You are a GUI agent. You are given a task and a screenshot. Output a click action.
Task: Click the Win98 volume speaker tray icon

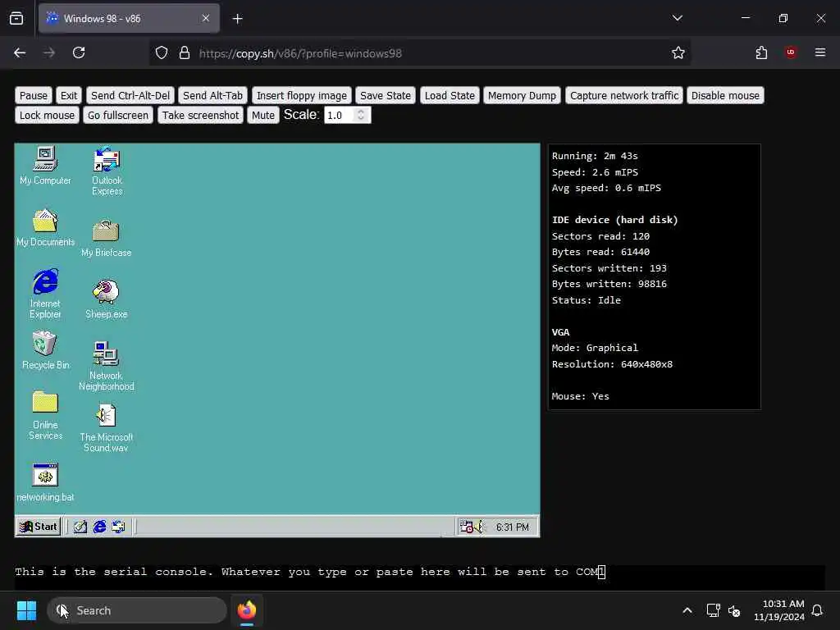pos(479,527)
